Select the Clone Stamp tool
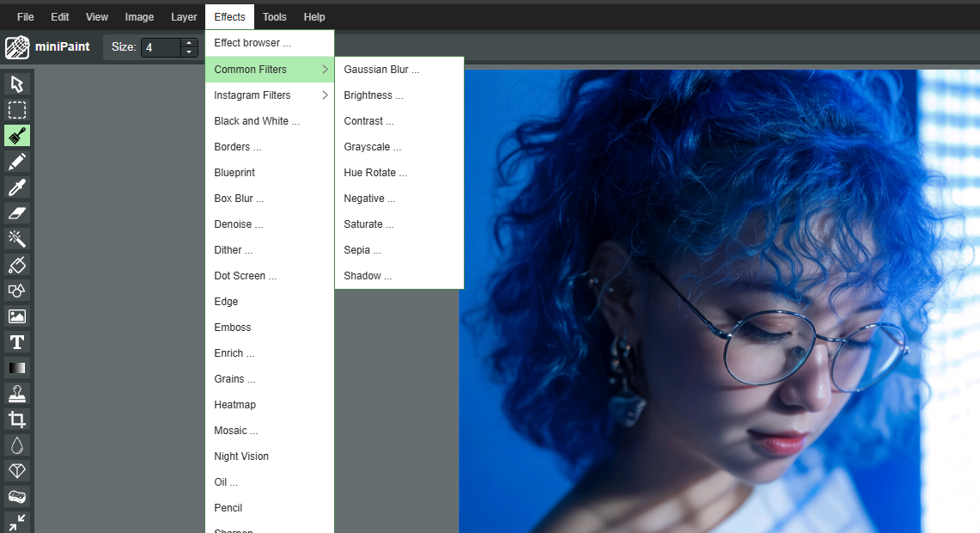The image size is (980, 533). [17, 394]
